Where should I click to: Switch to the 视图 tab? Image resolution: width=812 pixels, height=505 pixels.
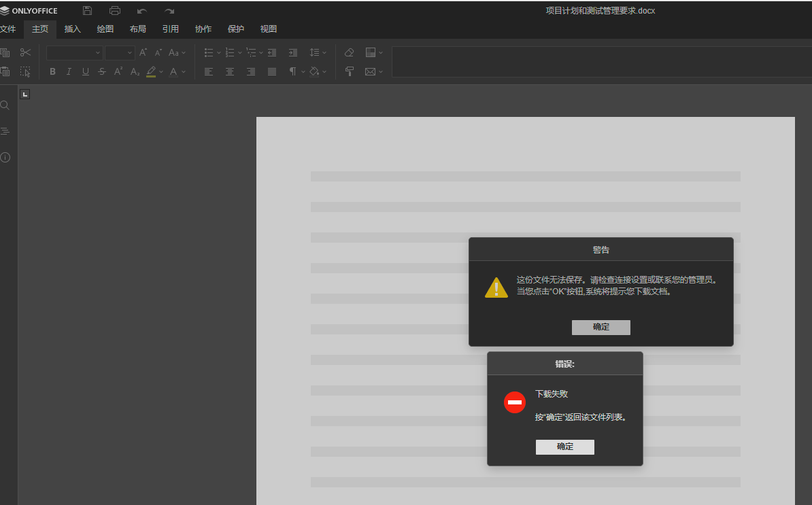pyautogui.click(x=268, y=29)
